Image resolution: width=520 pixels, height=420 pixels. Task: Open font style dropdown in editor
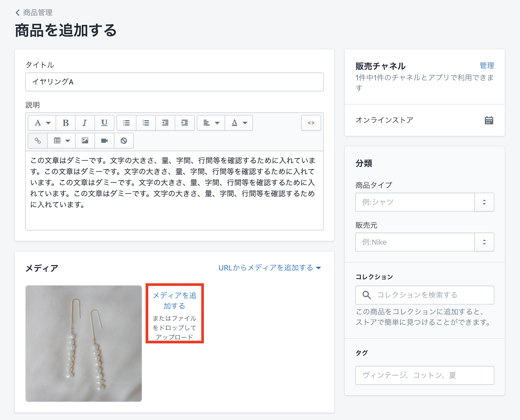click(x=42, y=123)
